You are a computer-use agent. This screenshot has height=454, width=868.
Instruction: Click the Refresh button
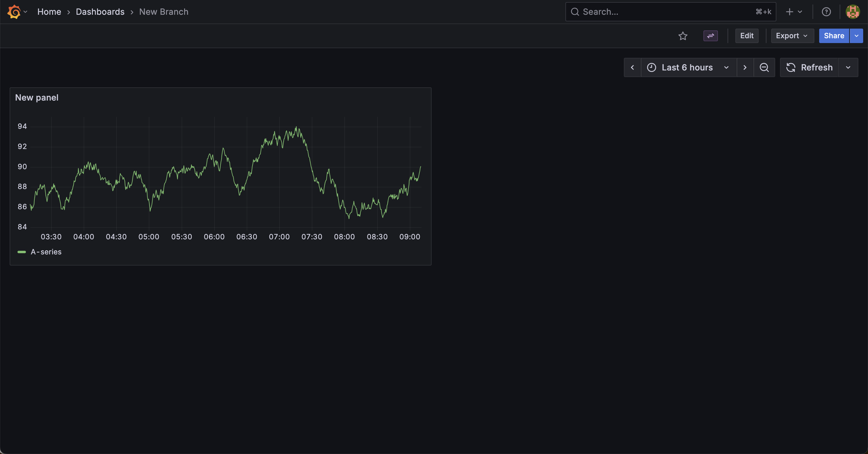coord(809,67)
